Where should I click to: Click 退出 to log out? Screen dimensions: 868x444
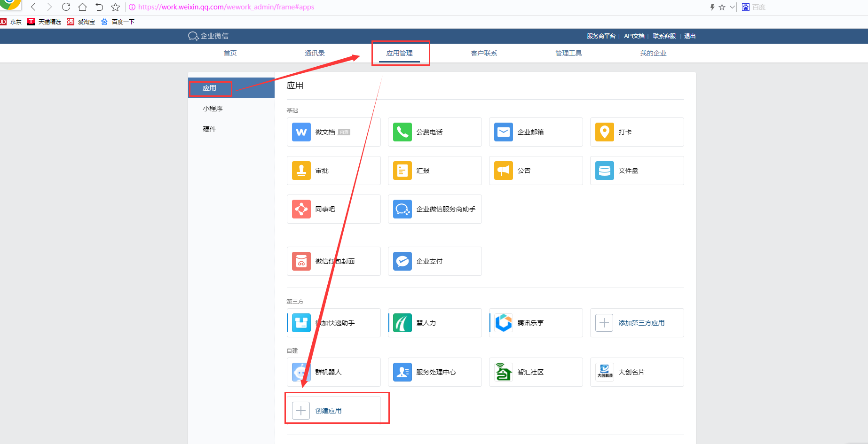(690, 36)
